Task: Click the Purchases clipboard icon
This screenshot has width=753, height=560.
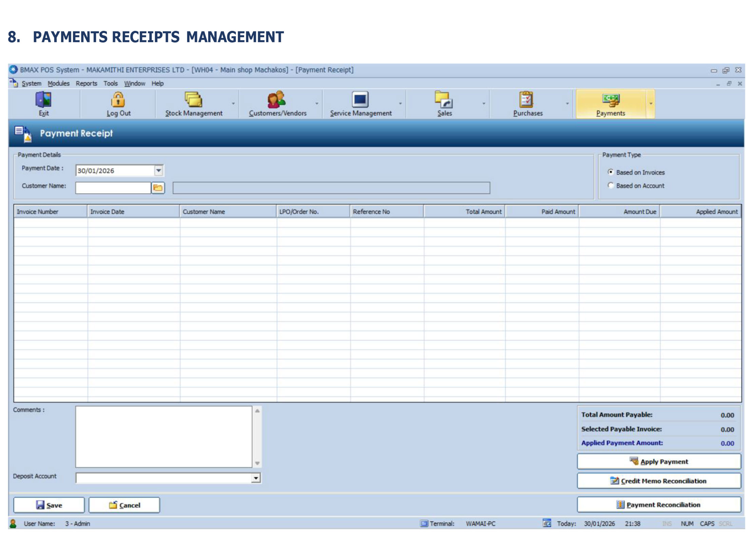Action: point(527,100)
